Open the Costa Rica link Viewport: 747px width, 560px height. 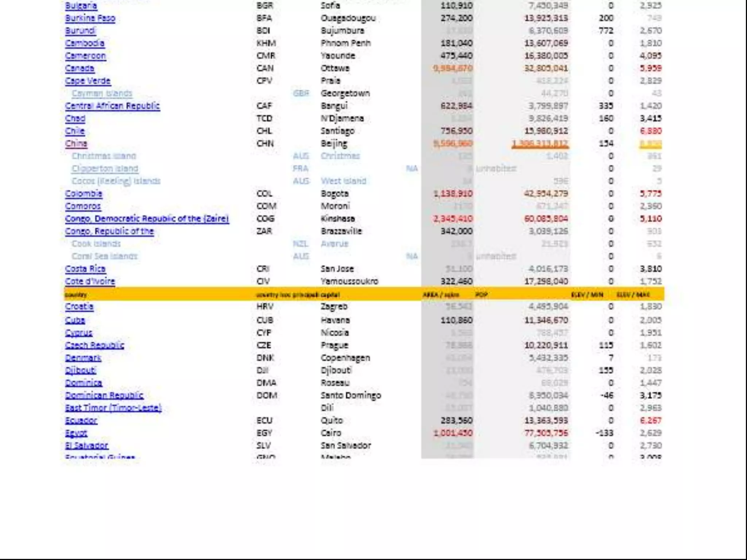click(x=85, y=269)
